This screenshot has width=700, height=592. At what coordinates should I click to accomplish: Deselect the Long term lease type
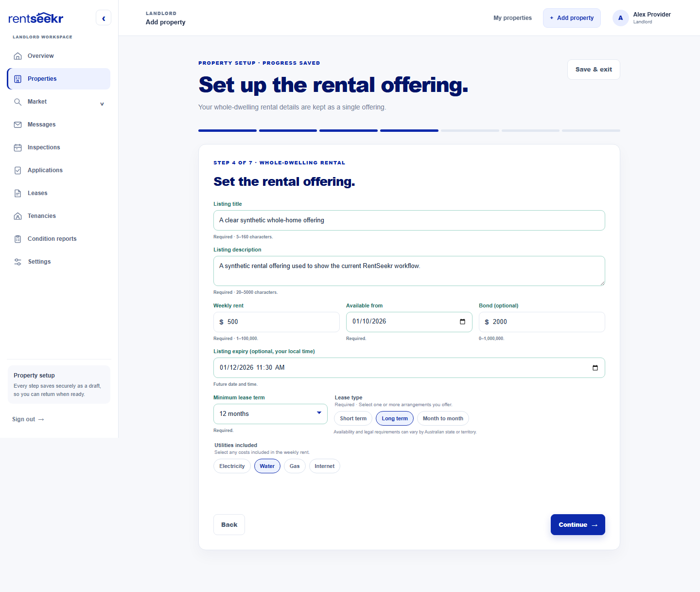tap(395, 418)
